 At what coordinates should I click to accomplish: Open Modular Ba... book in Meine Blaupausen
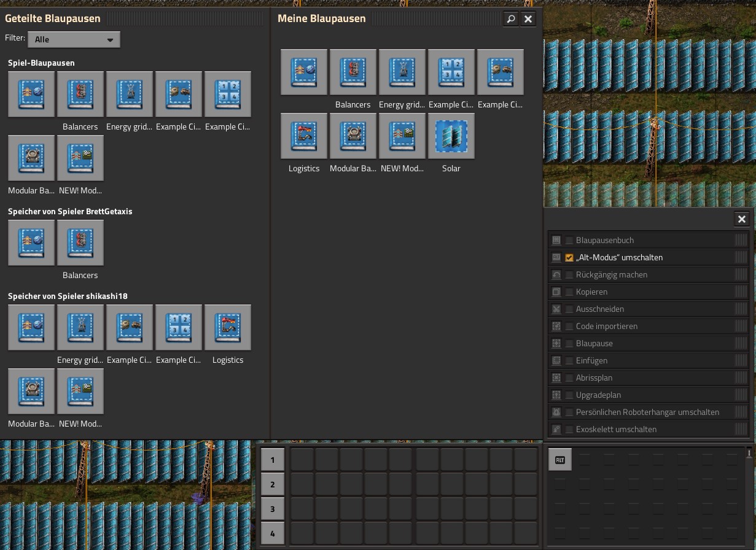click(353, 136)
